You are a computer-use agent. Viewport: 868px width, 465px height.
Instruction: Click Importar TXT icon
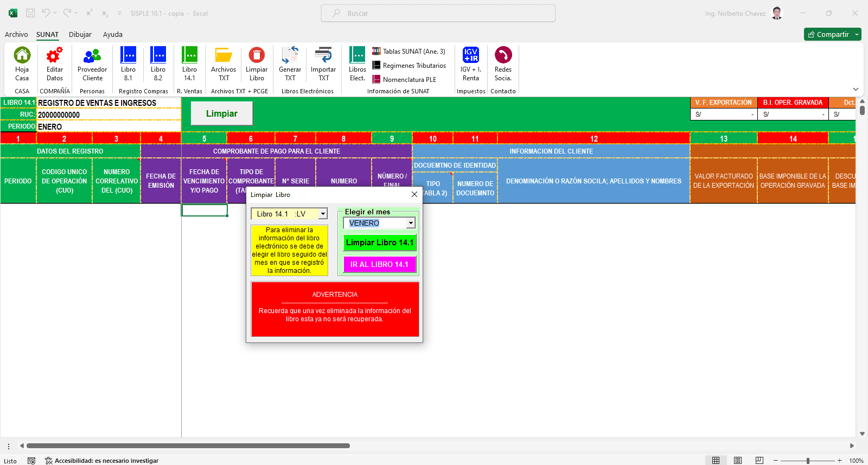pyautogui.click(x=323, y=55)
